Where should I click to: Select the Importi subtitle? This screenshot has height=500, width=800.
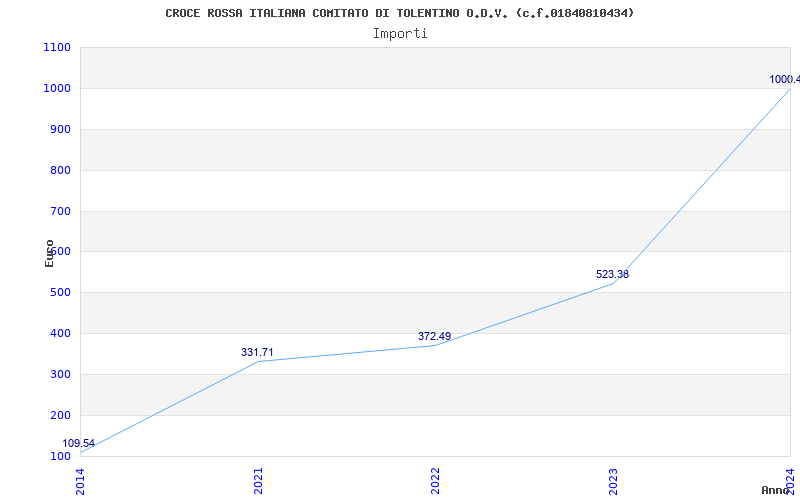[400, 34]
